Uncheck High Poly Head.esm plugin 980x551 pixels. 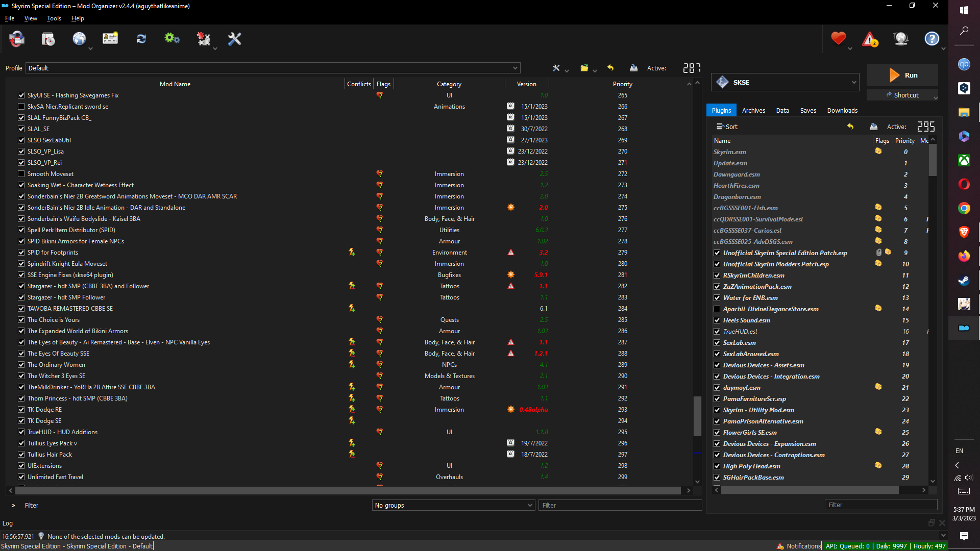click(x=717, y=466)
